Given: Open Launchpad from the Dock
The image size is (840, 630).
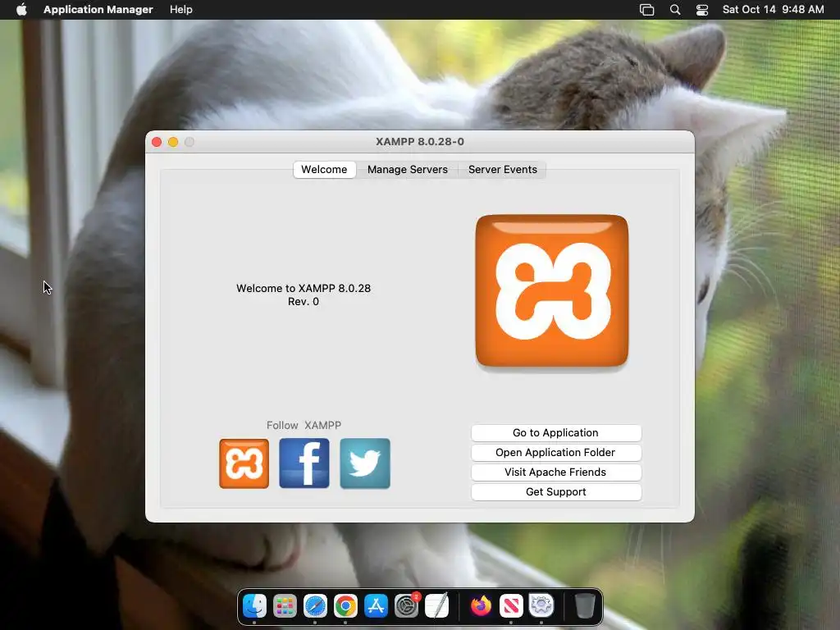Looking at the screenshot, I should [285, 606].
